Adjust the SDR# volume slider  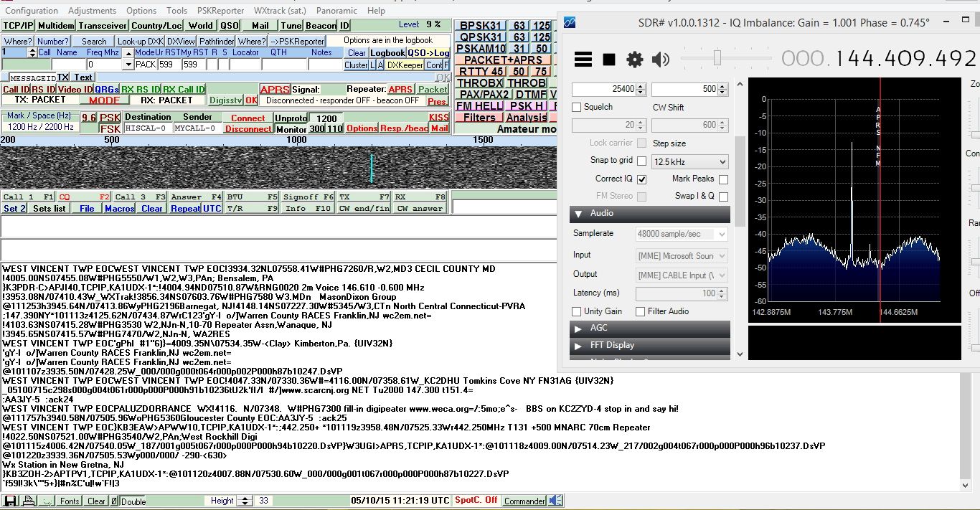coord(717,58)
